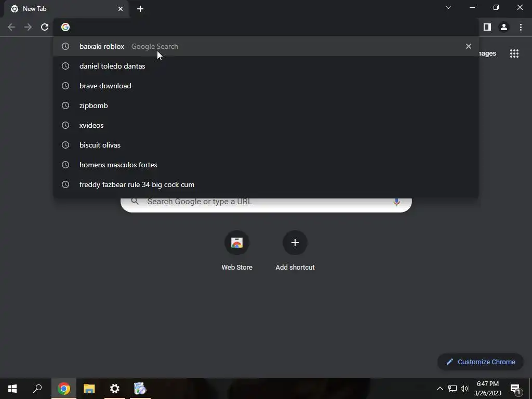
Task: Choose the daniel toledo dantas suggestion
Action: pos(266,66)
